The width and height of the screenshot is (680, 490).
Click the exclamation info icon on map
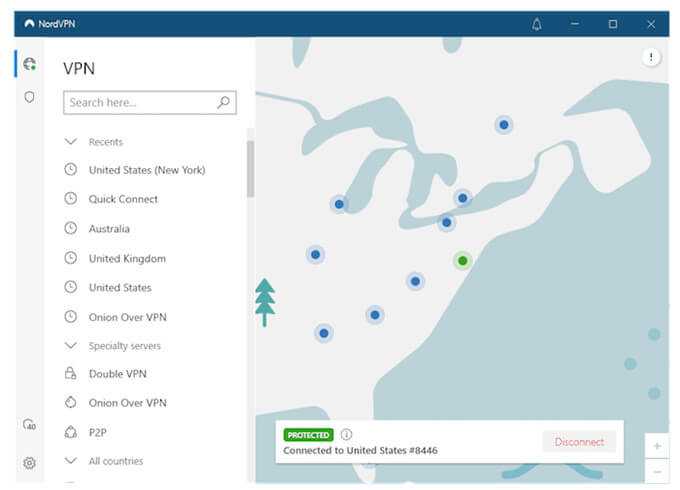click(651, 57)
